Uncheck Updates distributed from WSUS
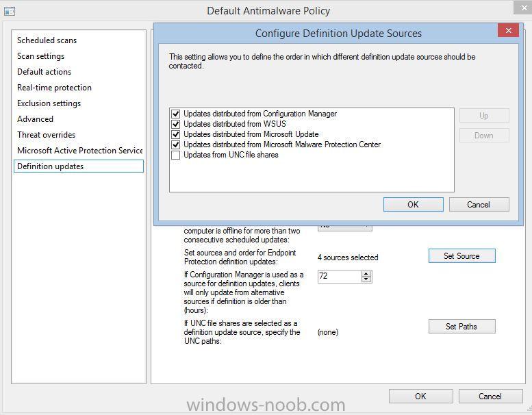This screenshot has height=415, width=532. coord(175,124)
